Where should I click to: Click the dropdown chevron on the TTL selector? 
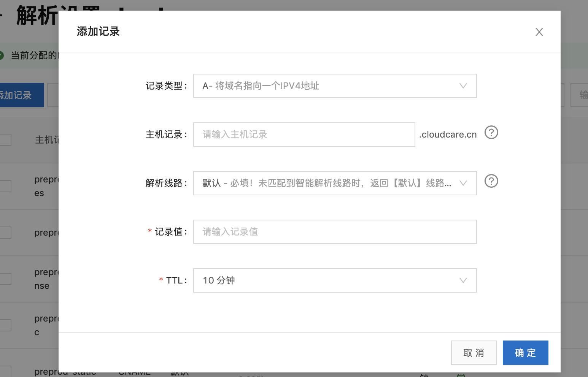click(x=463, y=280)
